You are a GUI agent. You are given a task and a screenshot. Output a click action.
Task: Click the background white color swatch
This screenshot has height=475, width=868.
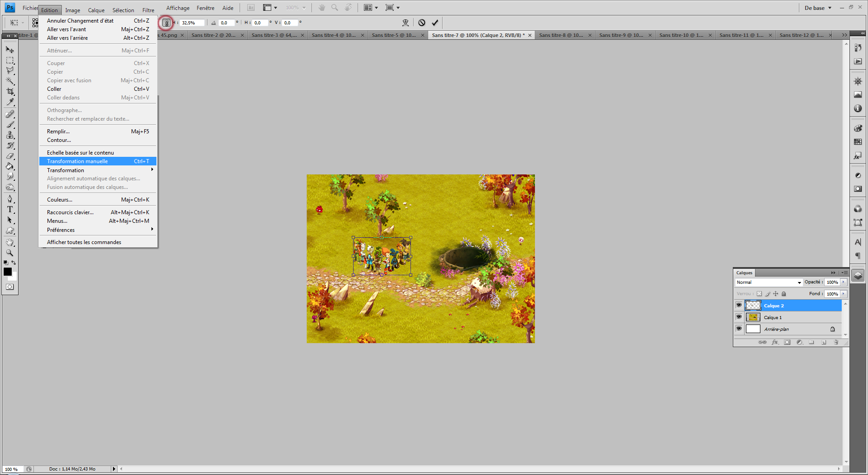tap(14, 277)
